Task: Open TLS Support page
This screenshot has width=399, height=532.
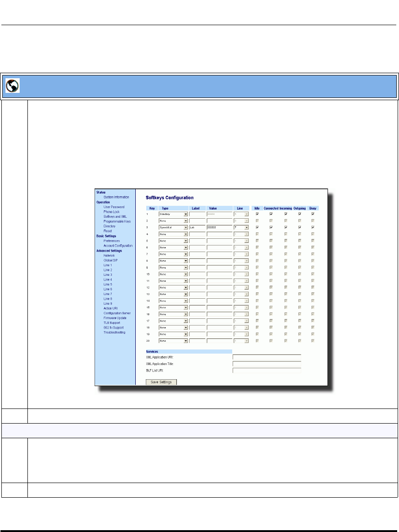Action: point(112,322)
